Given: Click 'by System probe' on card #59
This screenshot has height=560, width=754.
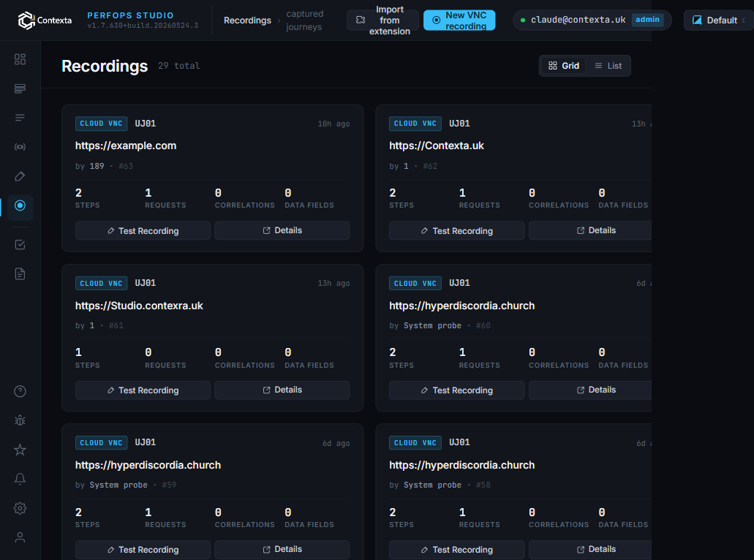Looking at the screenshot, I should click(112, 485).
